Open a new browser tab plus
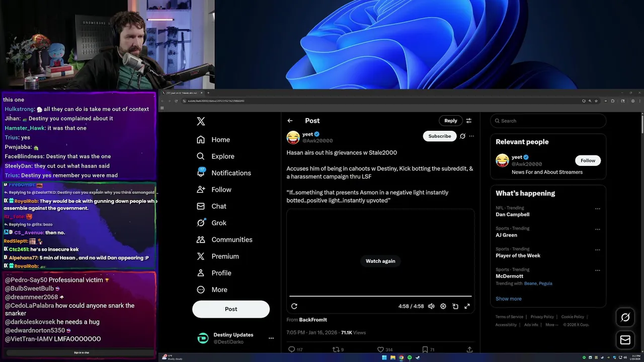 pyautogui.click(x=208, y=93)
